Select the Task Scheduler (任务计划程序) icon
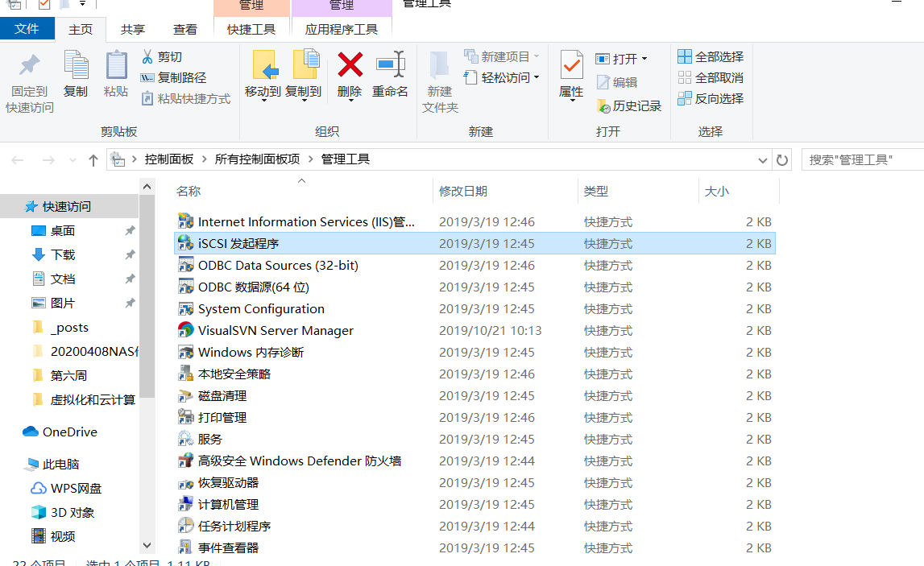Viewport: 924px width, 566px height. [185, 526]
